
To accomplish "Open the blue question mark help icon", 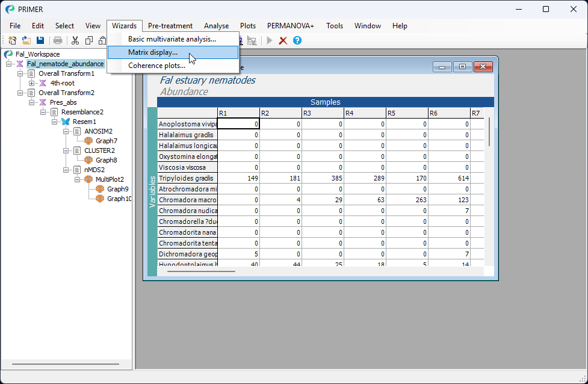I will (297, 40).
